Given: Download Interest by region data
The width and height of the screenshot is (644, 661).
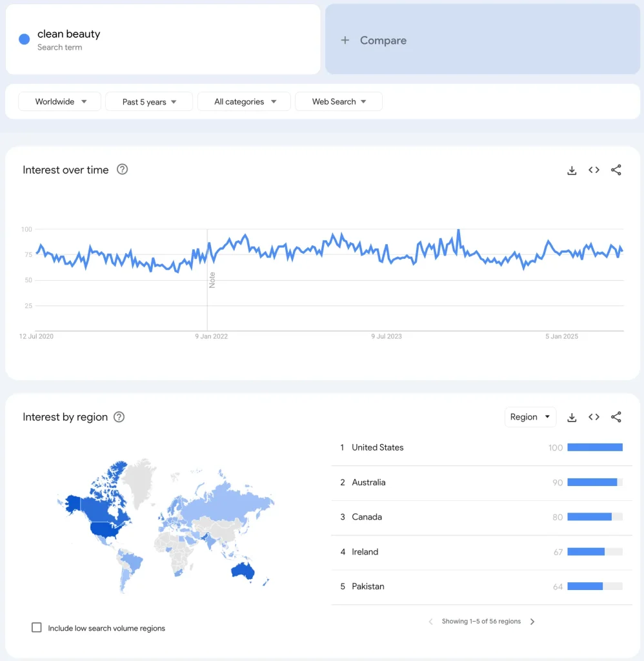Looking at the screenshot, I should (572, 417).
